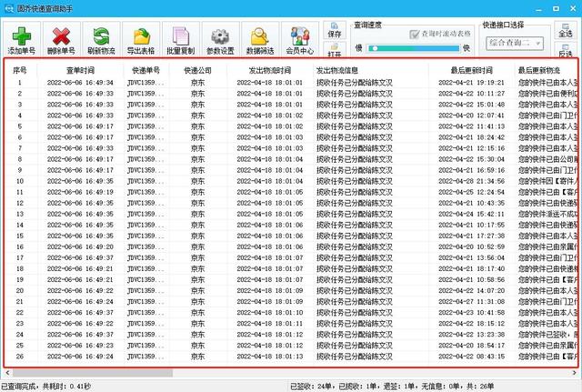The image size is (582, 392).
Task: Sort by 最后更新时间 column header
Action: tap(471, 70)
